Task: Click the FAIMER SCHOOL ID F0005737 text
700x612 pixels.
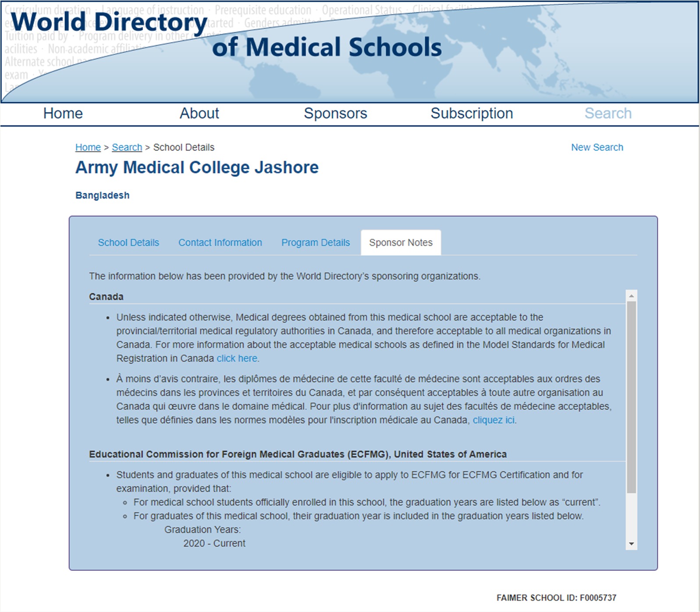Action: pos(556,598)
